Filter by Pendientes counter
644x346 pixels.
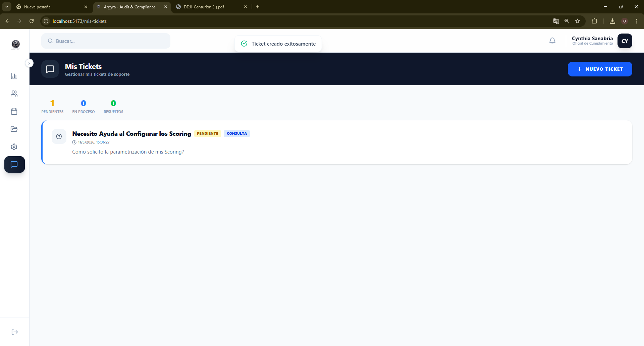tap(52, 107)
